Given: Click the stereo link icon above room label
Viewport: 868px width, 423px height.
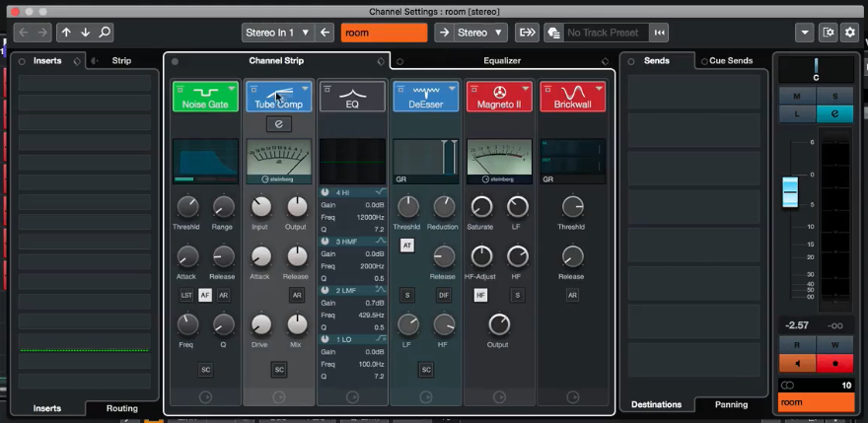Looking at the screenshot, I should tap(787, 386).
